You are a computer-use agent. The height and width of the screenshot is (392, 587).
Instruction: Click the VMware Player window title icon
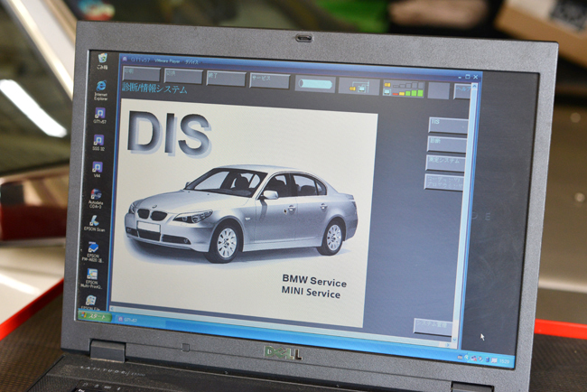tap(125, 59)
